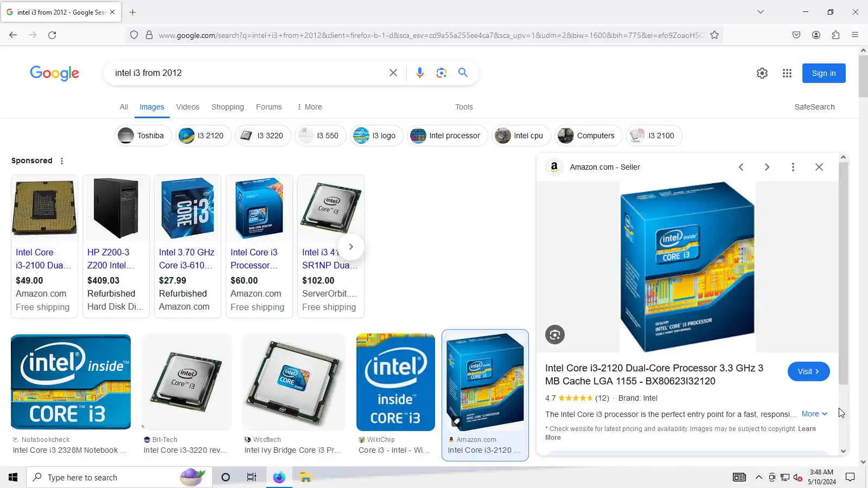Filter results by I3 2100 chip
Screen dimensions: 868x488
click(x=654, y=136)
